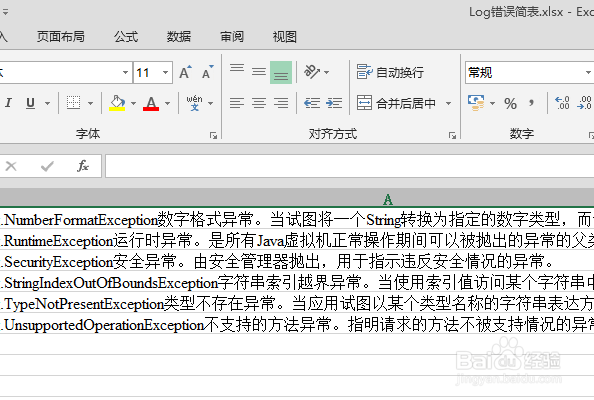Apply yellow fill color bucket

tap(117, 103)
